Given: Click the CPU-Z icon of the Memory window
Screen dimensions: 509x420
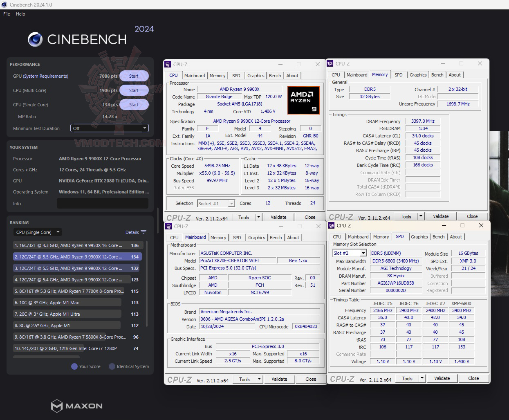Looking at the screenshot, I should pos(330,63).
